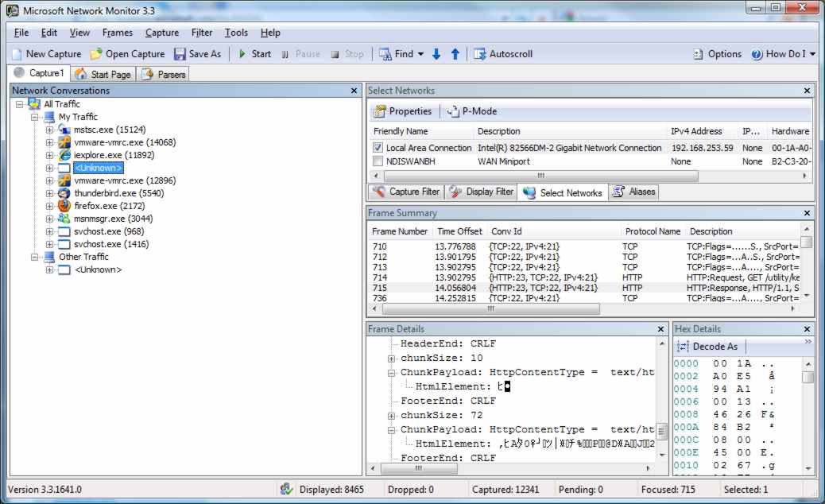Select the firefox.exe (2172) process icon
The height and width of the screenshot is (504, 825).
64,206
